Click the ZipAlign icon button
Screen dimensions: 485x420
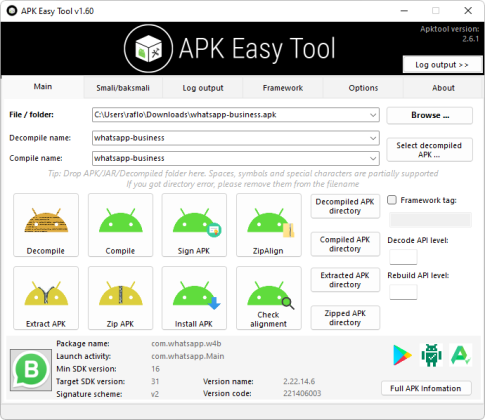pyautogui.click(x=269, y=225)
